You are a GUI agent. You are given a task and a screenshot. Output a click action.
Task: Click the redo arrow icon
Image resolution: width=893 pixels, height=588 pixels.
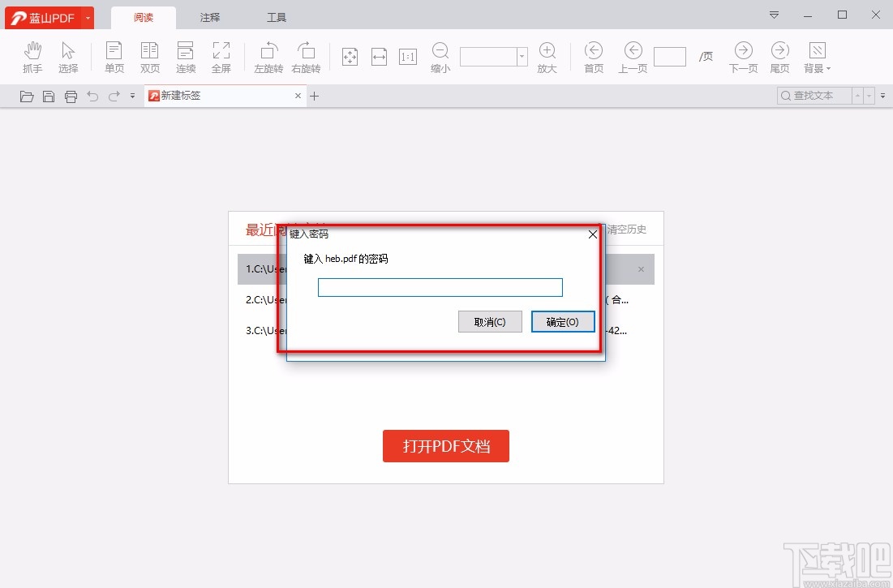tap(114, 97)
